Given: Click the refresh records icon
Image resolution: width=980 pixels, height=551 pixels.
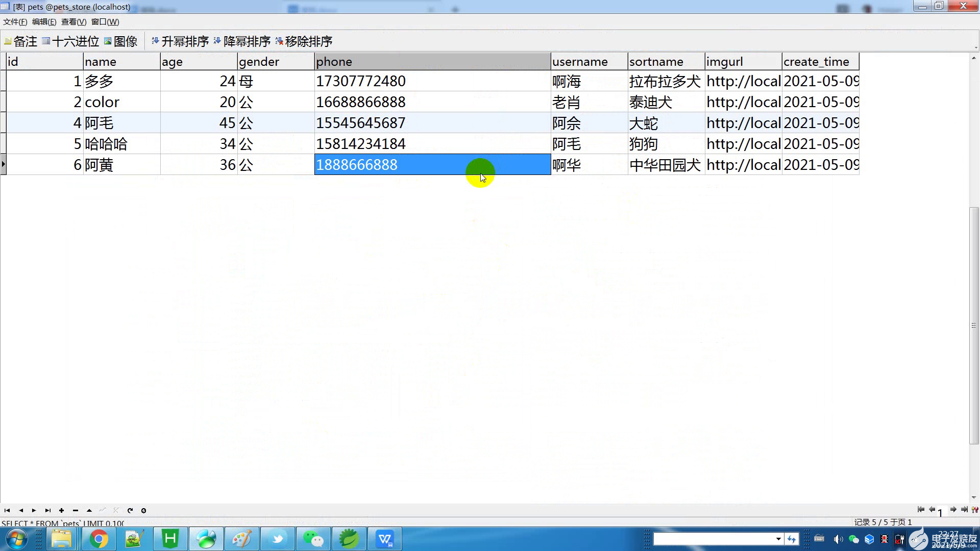Looking at the screenshot, I should click(x=130, y=510).
